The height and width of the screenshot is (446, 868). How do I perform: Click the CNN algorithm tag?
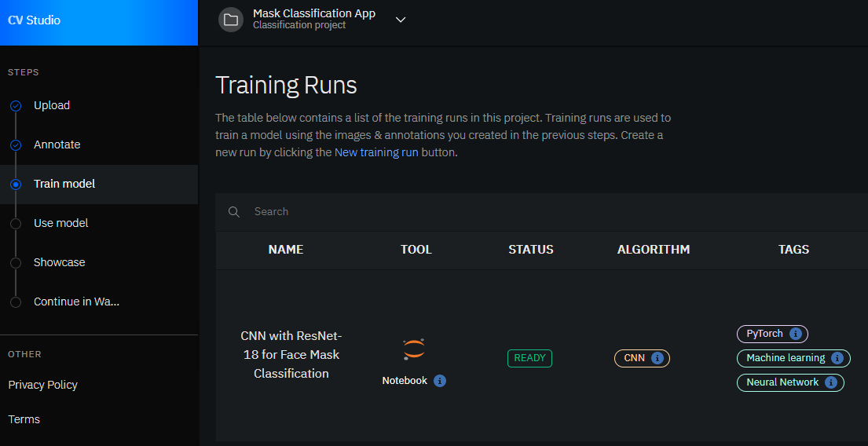(x=642, y=358)
